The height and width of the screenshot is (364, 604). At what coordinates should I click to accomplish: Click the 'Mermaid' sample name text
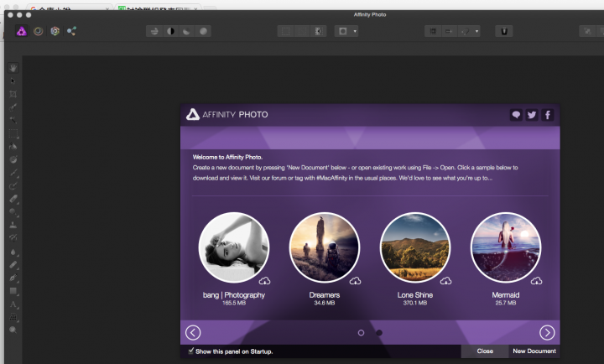pyautogui.click(x=506, y=294)
